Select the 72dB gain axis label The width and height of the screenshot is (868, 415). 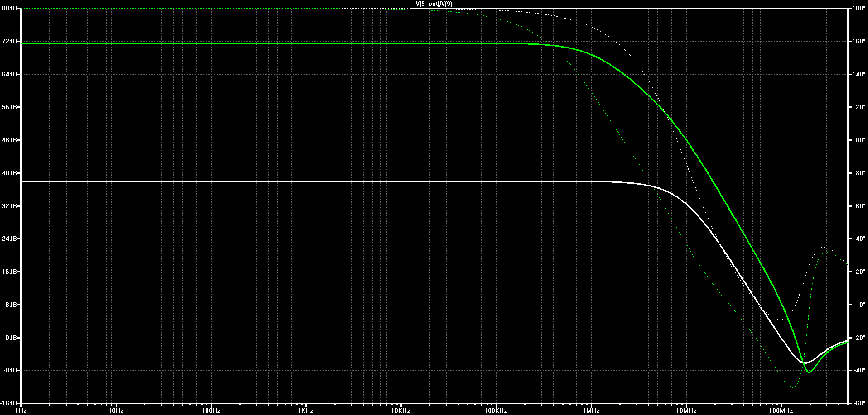(10, 42)
